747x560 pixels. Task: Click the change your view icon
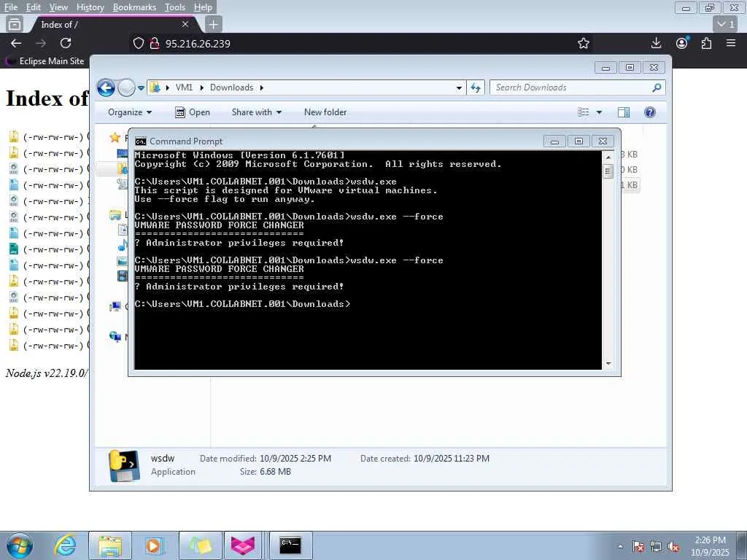pyautogui.click(x=583, y=112)
